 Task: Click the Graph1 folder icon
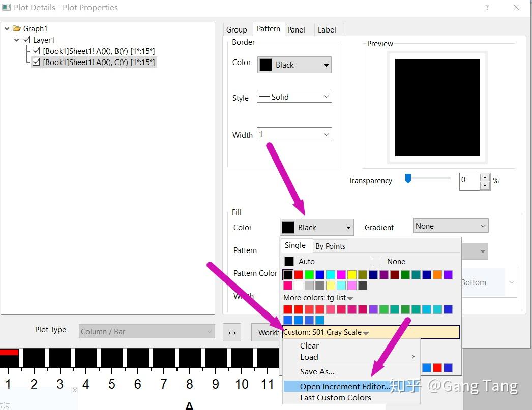pos(16,29)
